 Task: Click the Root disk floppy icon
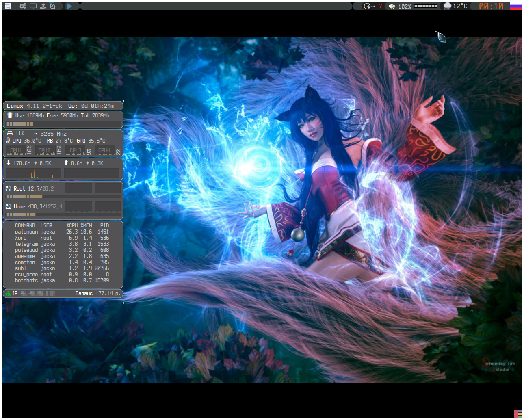coord(8,188)
